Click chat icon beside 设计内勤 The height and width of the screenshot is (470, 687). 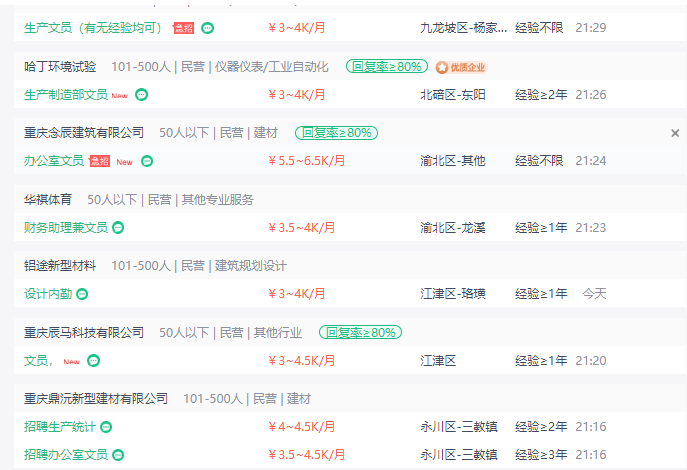82,294
